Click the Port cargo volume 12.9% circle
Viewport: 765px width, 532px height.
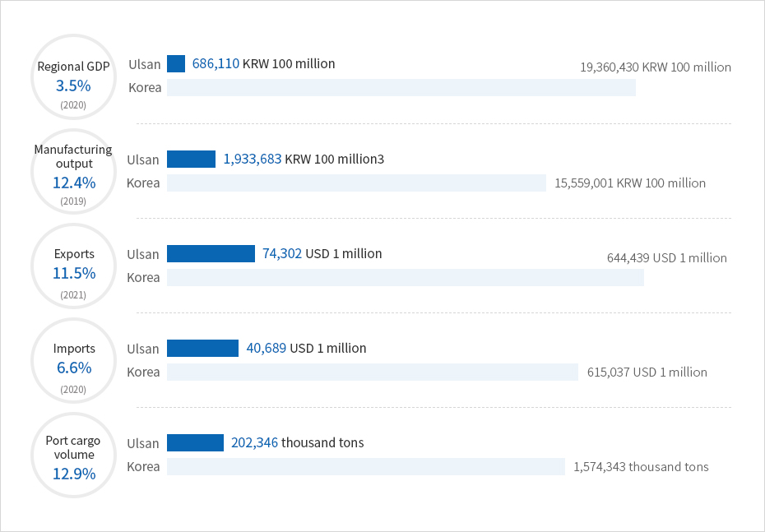click(74, 456)
